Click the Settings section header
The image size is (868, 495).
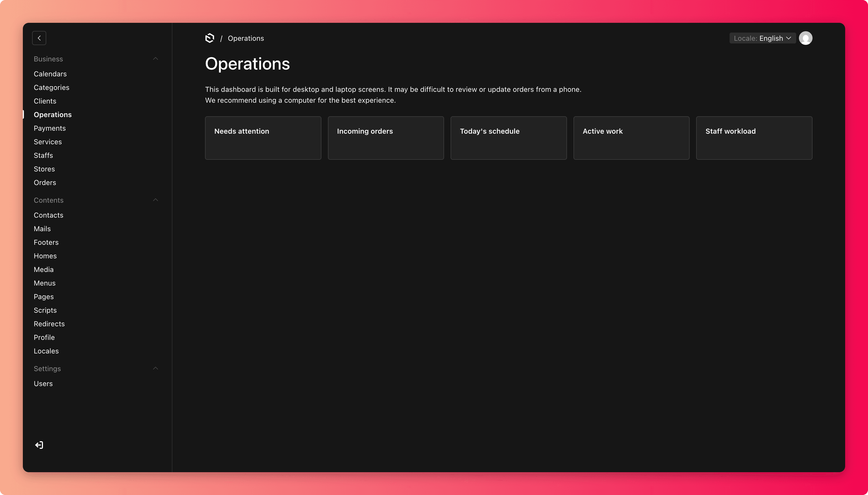[x=47, y=369]
